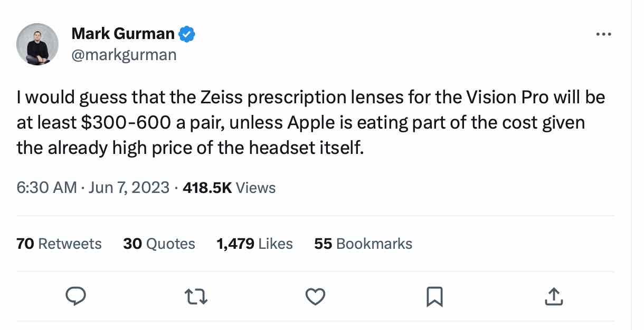Viewport: 644px width, 330px height.
Task: Click the reply speech bubble icon
Action: pyautogui.click(x=75, y=296)
